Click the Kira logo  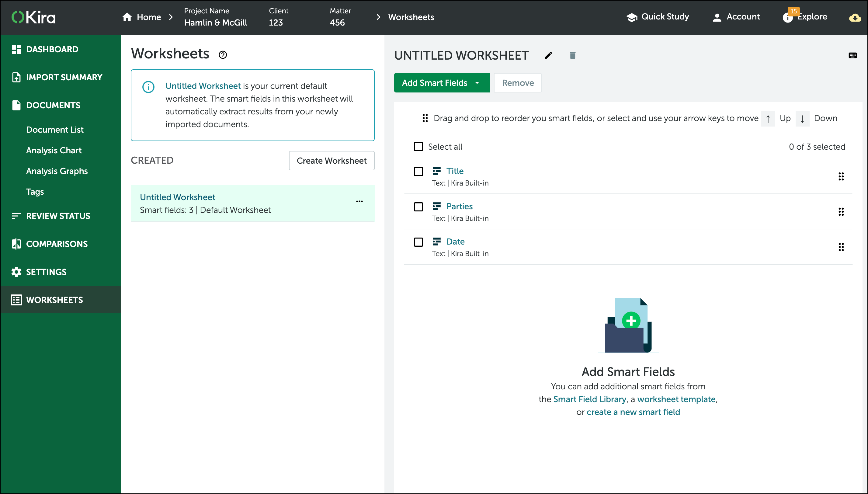point(33,17)
